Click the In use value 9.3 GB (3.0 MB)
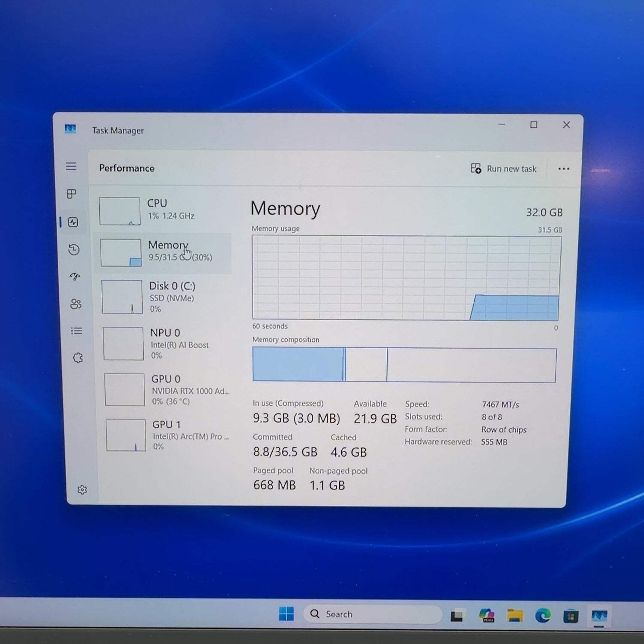 pyautogui.click(x=296, y=418)
